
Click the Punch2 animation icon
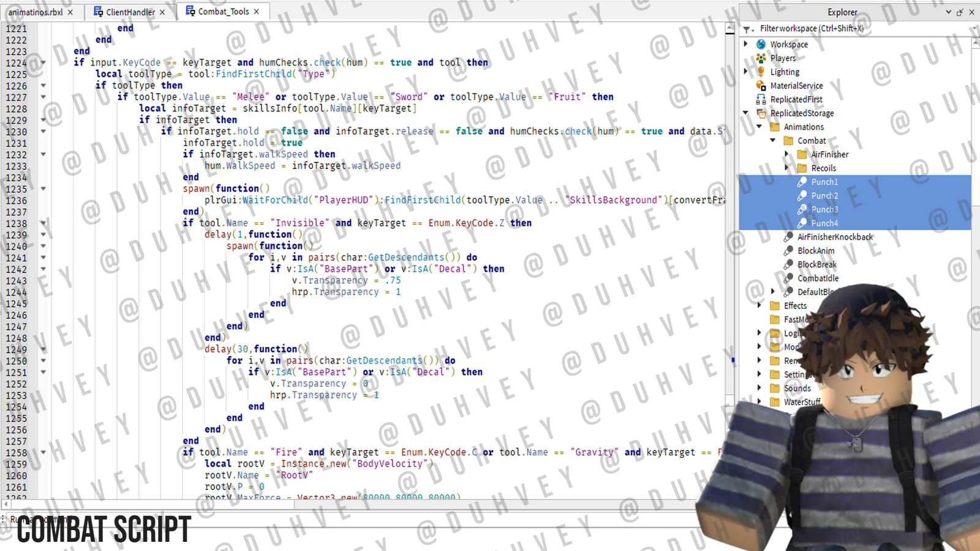[802, 196]
